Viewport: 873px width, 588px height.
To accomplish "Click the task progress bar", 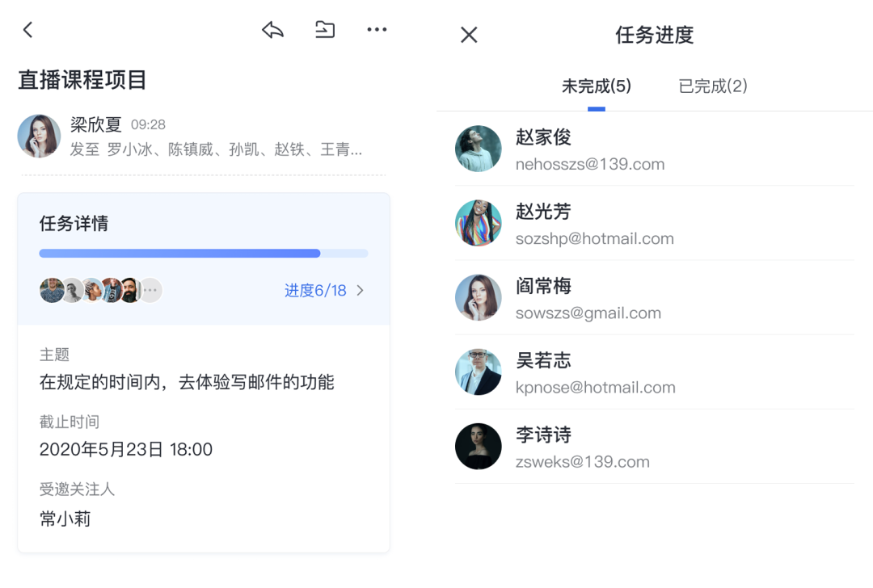I will (x=204, y=254).
